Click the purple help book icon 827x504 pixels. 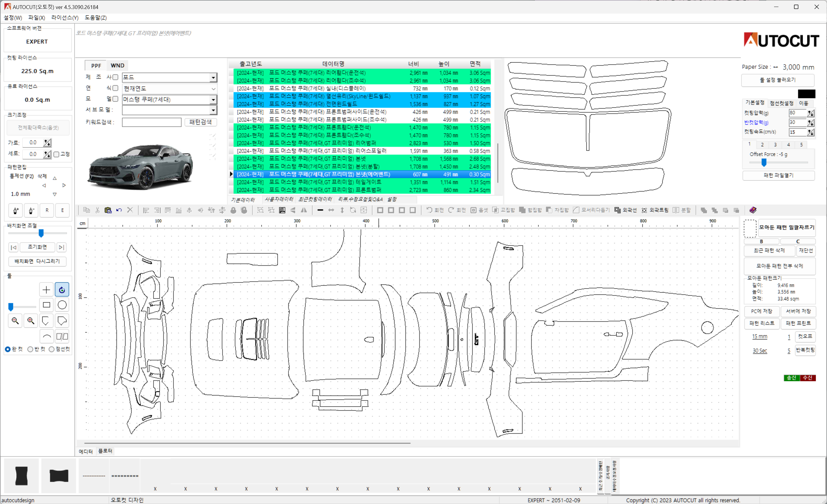tap(753, 210)
